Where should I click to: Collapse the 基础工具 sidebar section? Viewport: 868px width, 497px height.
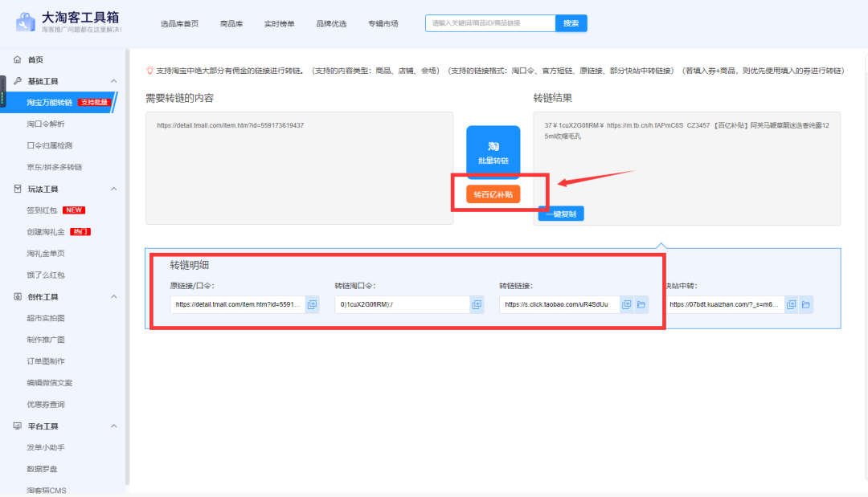pyautogui.click(x=113, y=81)
